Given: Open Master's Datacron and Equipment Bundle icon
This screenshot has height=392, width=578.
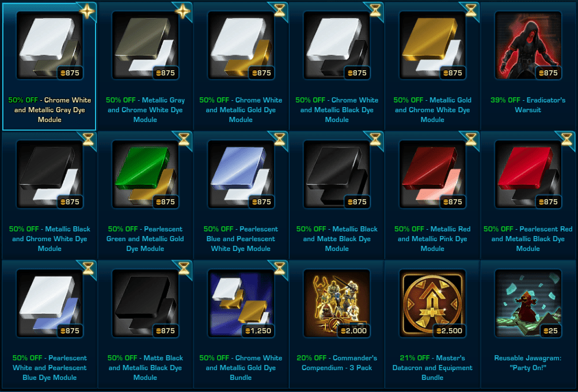Looking at the screenshot, I should [432, 303].
